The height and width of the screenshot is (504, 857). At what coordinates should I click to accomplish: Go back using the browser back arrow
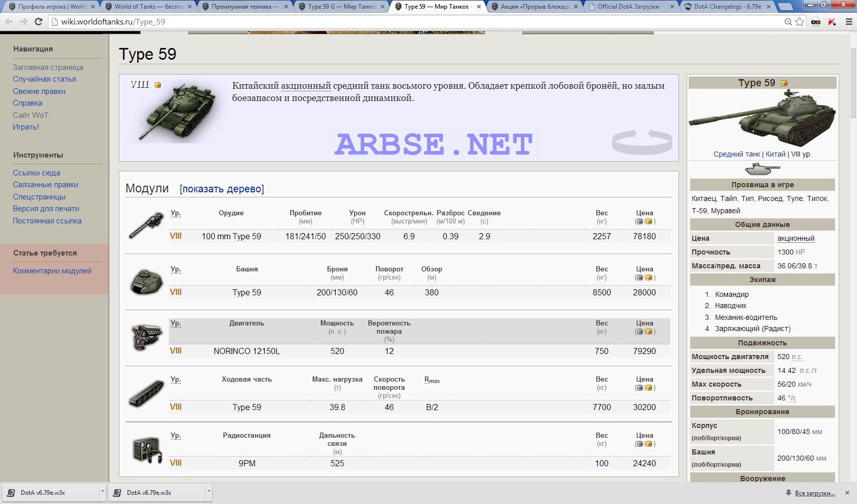pos(9,21)
